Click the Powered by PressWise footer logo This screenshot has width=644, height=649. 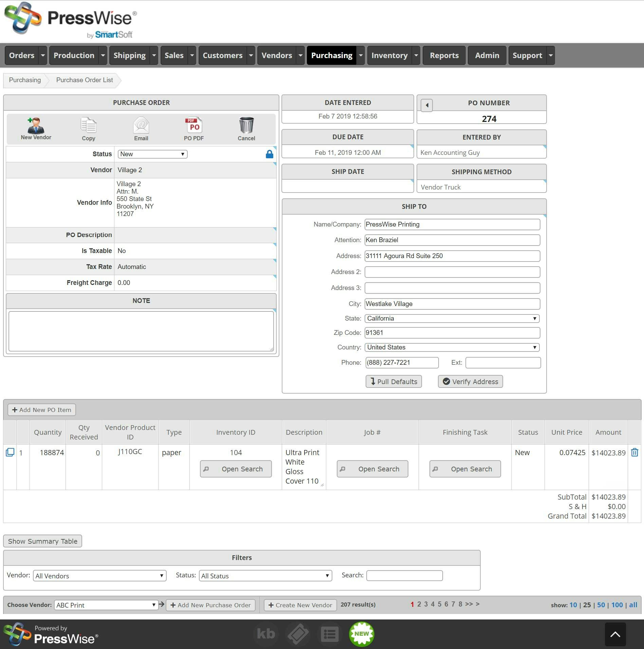click(x=51, y=634)
